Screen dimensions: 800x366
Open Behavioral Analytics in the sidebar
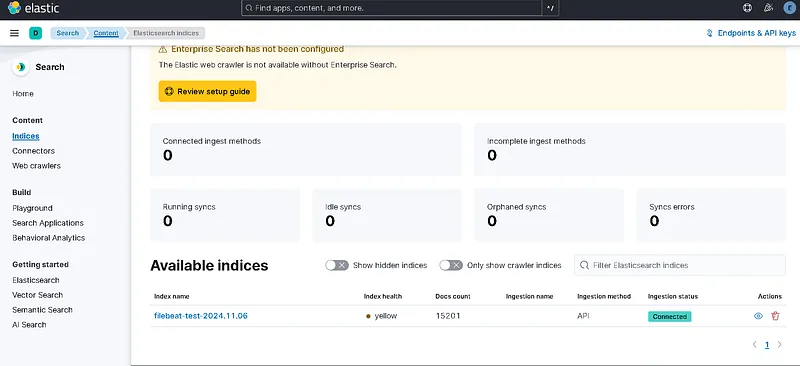click(x=48, y=238)
